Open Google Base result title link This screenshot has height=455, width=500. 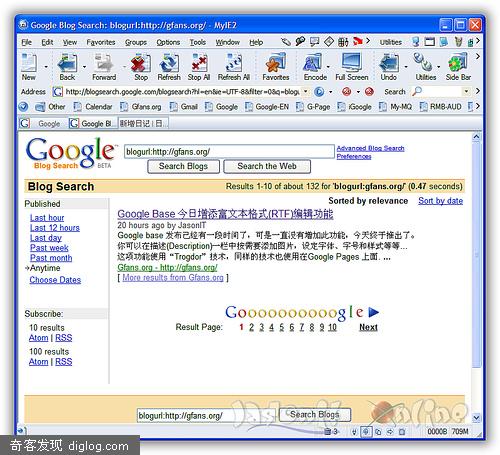225,214
